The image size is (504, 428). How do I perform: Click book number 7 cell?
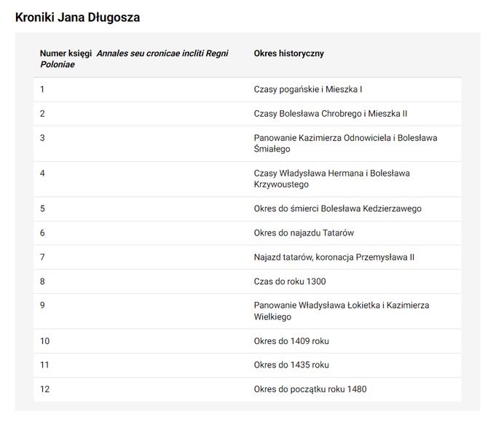click(42, 257)
